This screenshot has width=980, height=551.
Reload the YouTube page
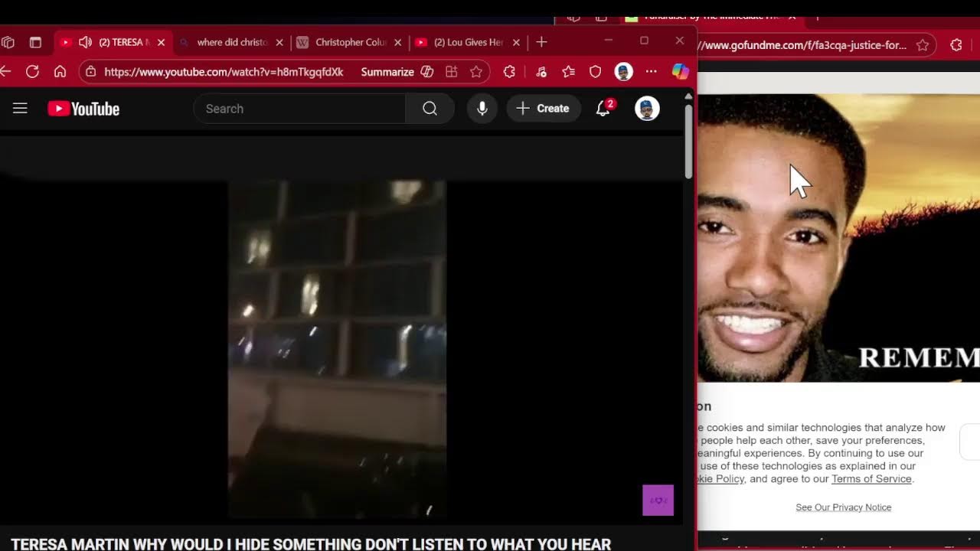[x=32, y=71]
